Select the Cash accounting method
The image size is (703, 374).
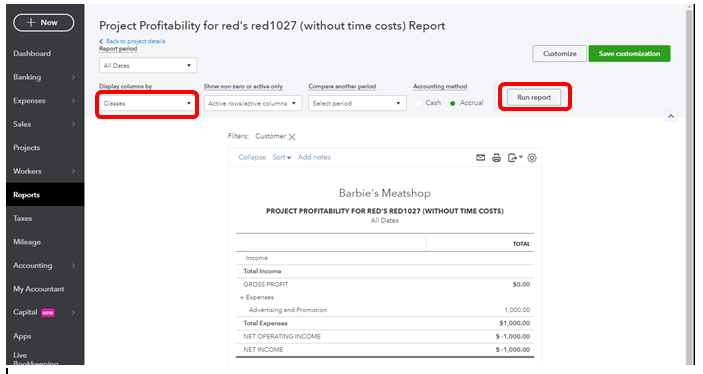point(418,103)
